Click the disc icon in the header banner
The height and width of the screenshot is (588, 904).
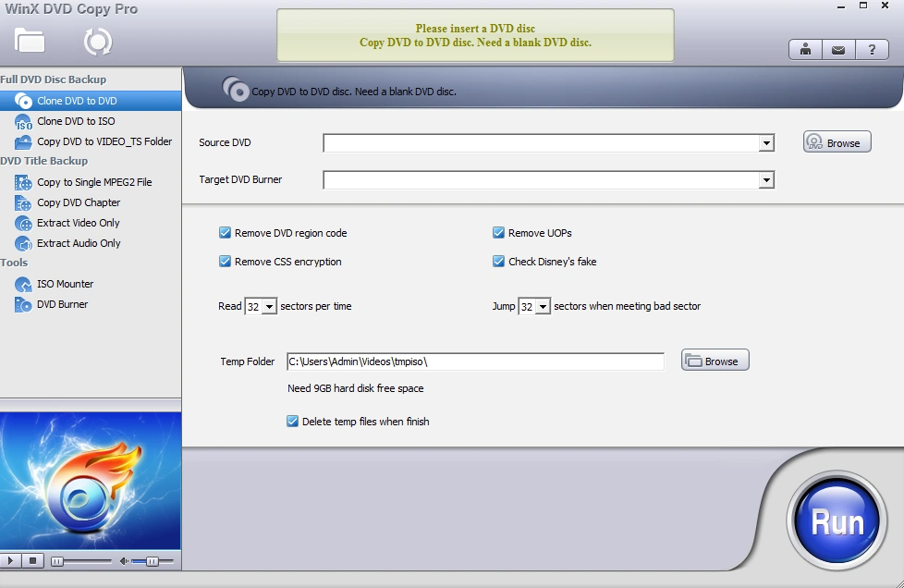235,89
